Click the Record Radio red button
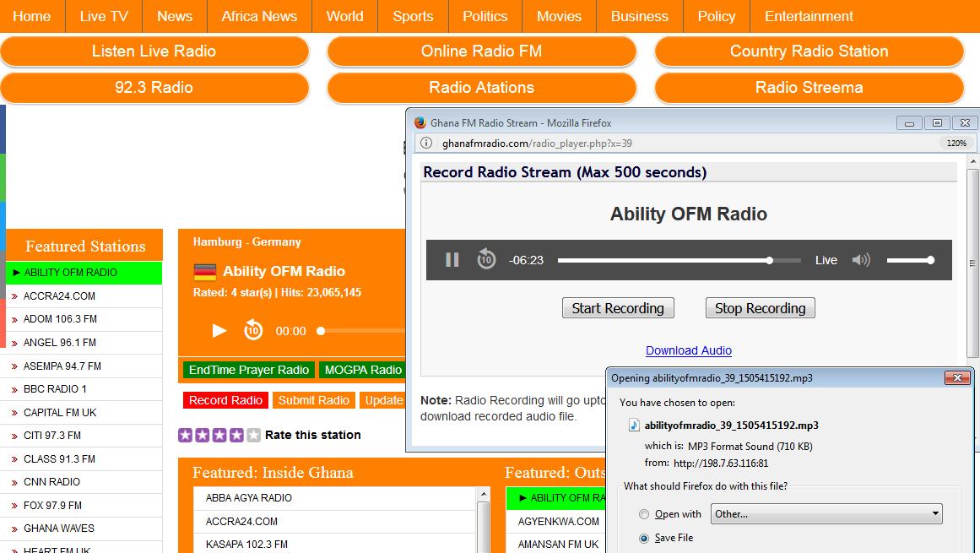The height and width of the screenshot is (553, 980). [225, 400]
